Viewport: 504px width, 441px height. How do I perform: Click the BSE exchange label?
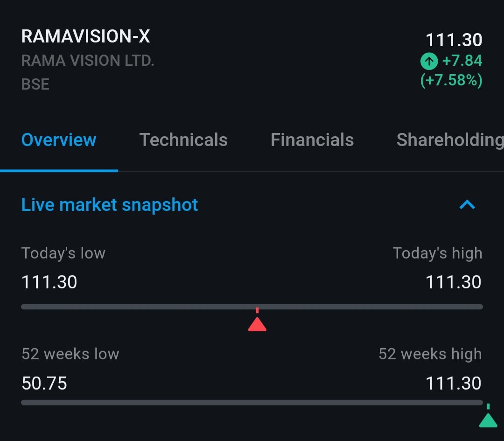(x=35, y=84)
